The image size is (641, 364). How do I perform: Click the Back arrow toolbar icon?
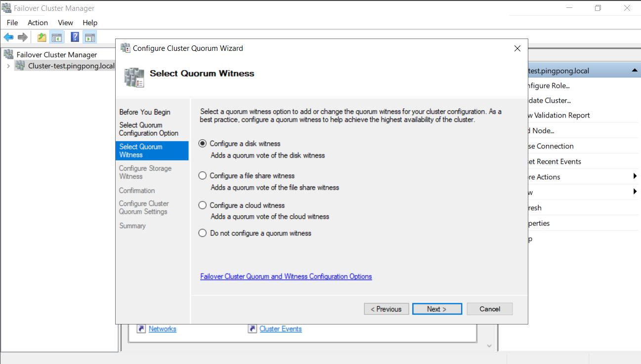[8, 37]
